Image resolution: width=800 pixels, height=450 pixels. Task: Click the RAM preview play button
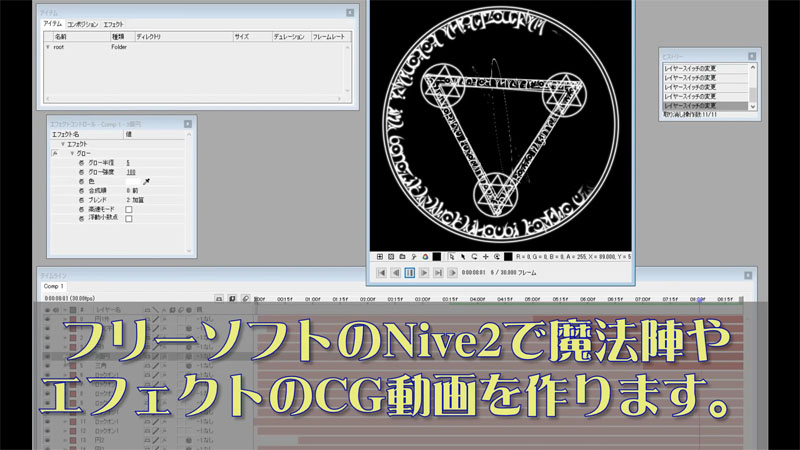(453, 273)
